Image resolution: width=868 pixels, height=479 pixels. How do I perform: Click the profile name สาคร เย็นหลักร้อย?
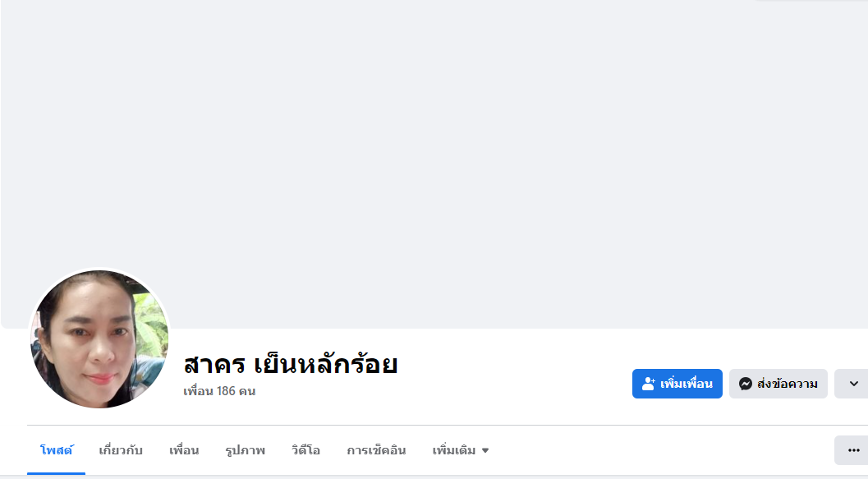[x=291, y=363]
